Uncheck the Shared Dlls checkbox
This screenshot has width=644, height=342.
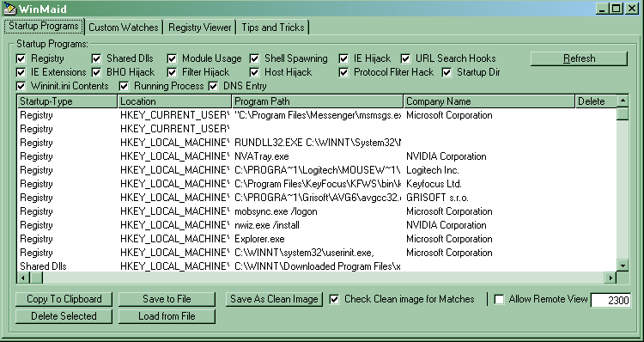(96, 58)
